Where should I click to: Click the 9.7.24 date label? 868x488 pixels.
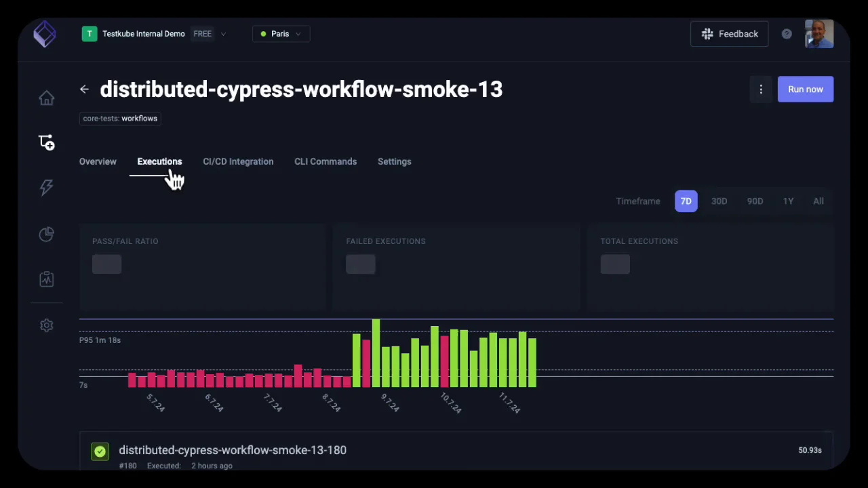coord(390,403)
